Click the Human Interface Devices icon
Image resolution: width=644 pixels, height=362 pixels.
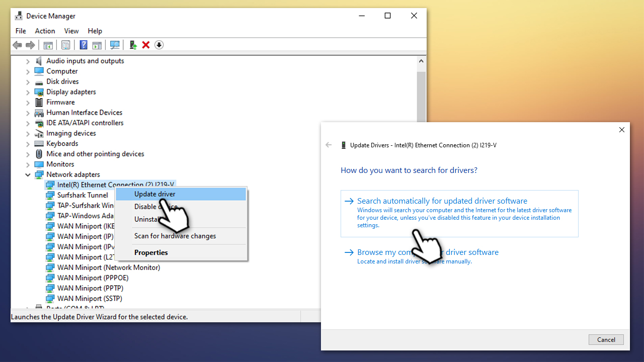pos(39,113)
